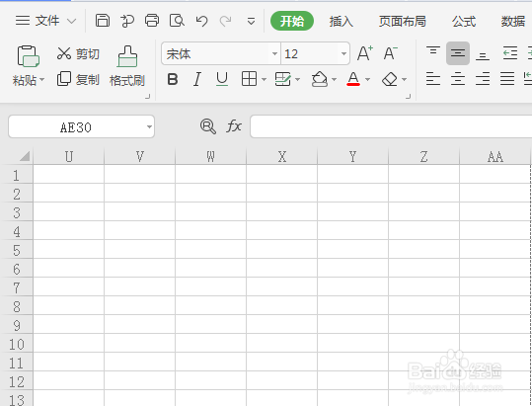Switch to 开始 Home tab
532x406 pixels.
click(x=292, y=21)
